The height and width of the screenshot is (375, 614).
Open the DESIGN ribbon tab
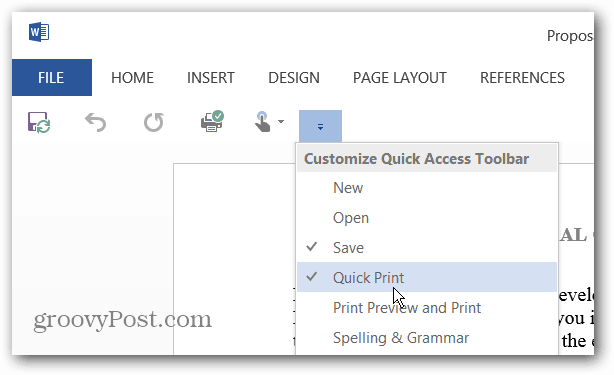294,78
